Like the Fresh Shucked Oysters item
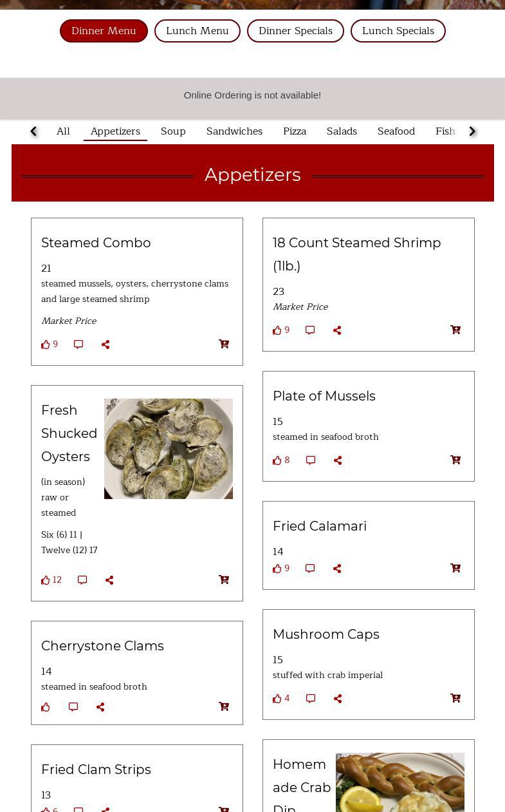 [x=46, y=580]
